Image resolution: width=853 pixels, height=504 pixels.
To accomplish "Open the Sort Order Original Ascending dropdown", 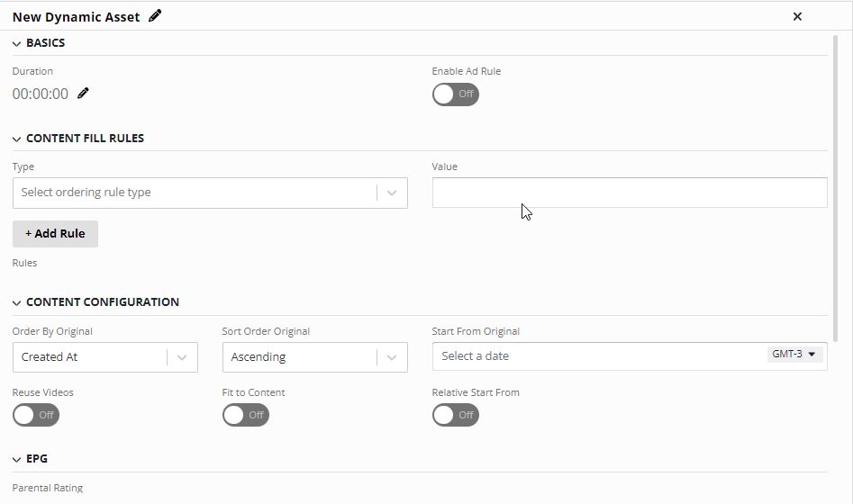I will pyautogui.click(x=315, y=357).
